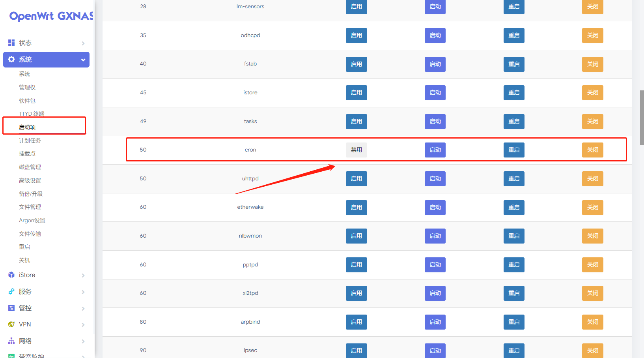The height and width of the screenshot is (358, 644).
Task: Click the services gears icon
Action: point(11,292)
